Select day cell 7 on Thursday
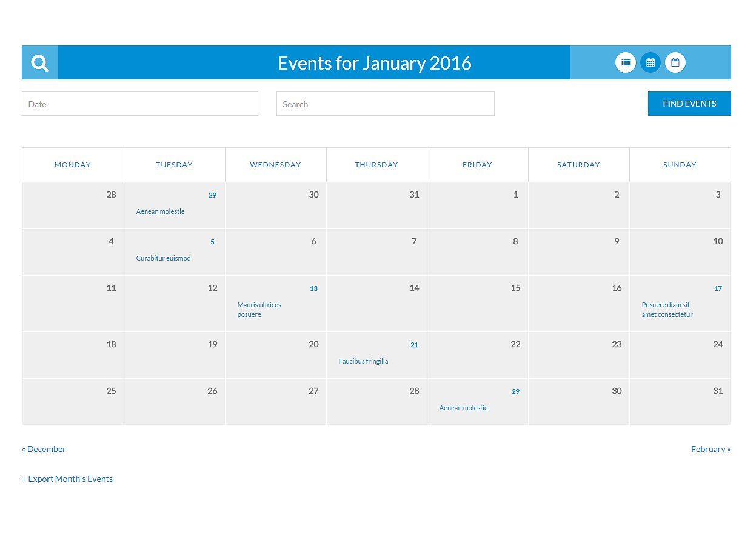 (376, 252)
